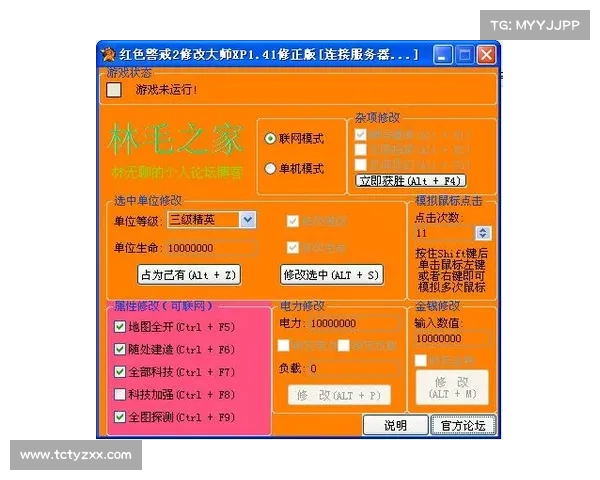Click the 电力 value input field
The width and height of the screenshot is (600, 480).
tap(354, 324)
